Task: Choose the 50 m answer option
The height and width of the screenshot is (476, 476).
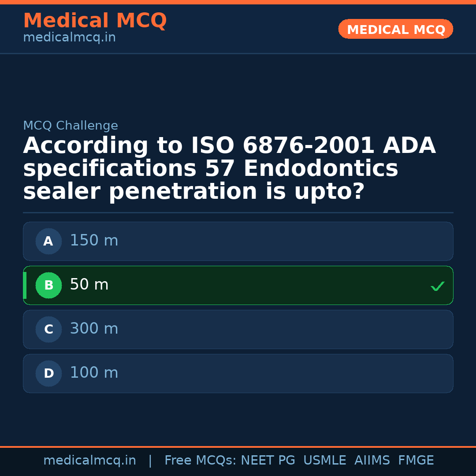Action: [238, 285]
